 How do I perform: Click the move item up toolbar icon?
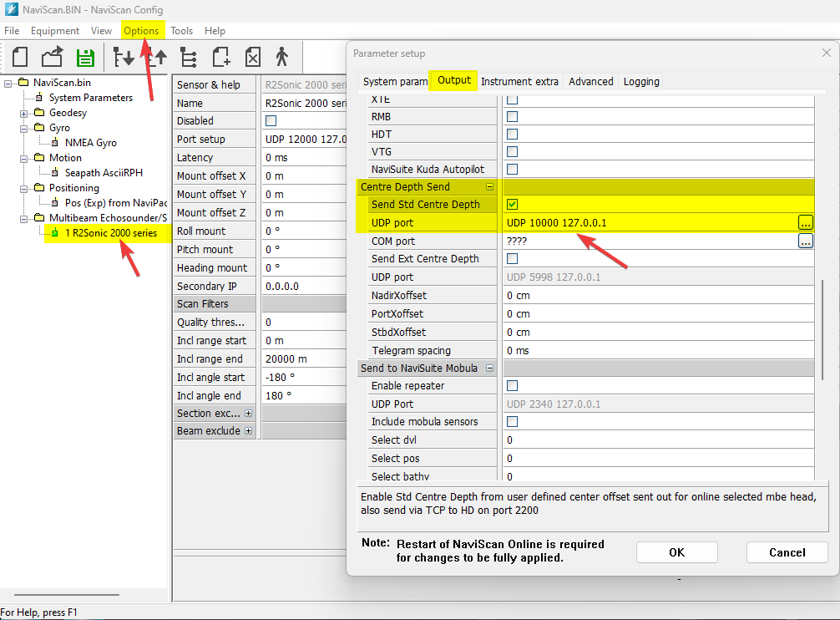tap(158, 57)
